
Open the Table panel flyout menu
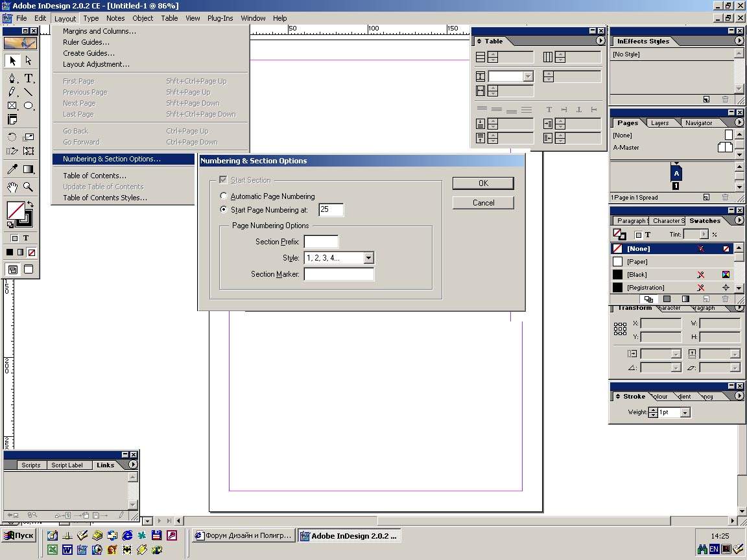[x=600, y=41]
